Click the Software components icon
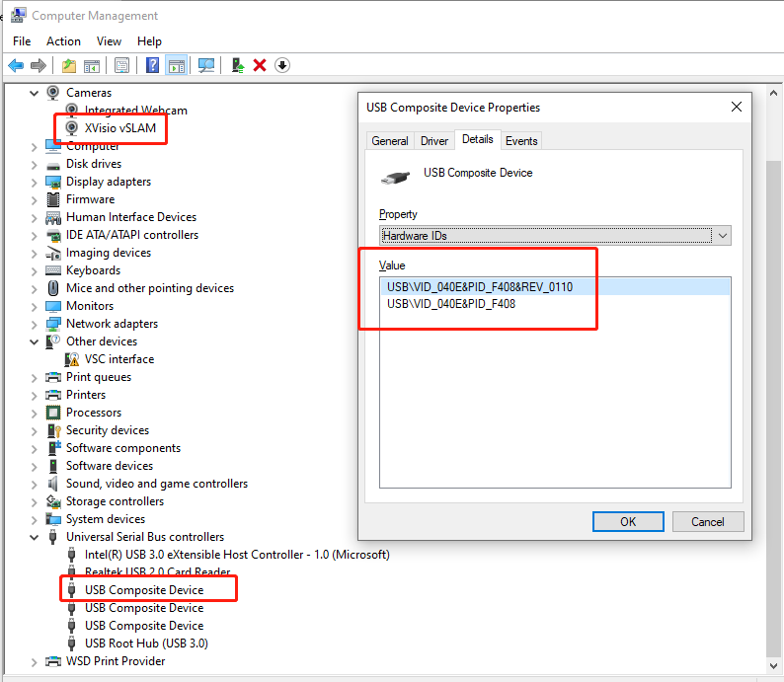The height and width of the screenshot is (682, 784). 53,448
